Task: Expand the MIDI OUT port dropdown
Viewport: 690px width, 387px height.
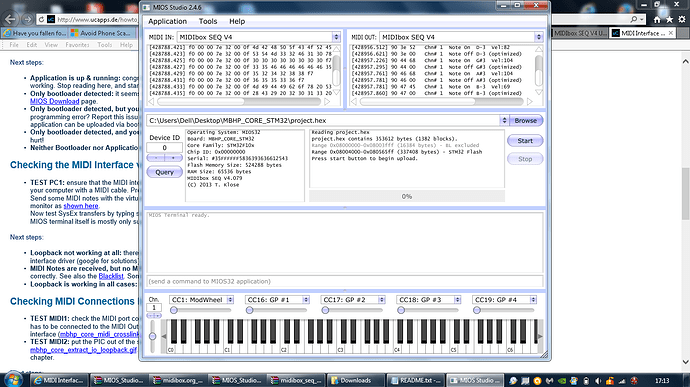Action: point(539,37)
